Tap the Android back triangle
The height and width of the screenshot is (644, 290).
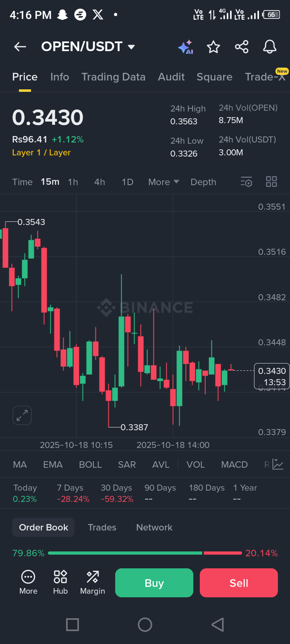coord(217,625)
